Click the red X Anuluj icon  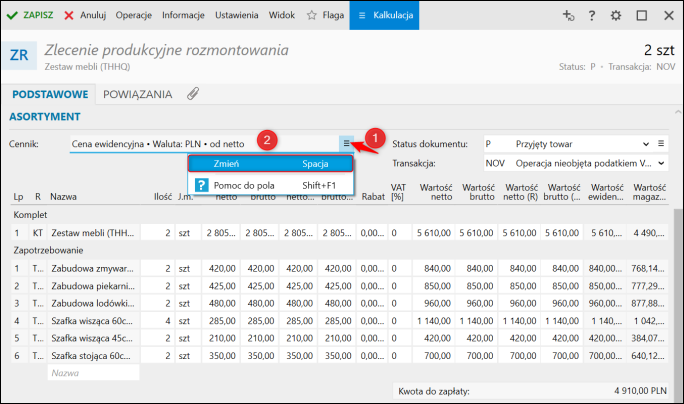click(x=68, y=16)
